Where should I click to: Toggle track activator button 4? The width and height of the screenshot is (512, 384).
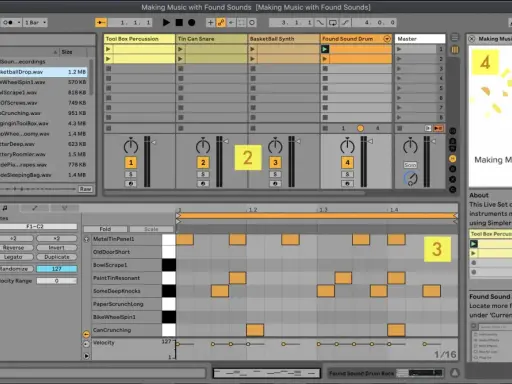(347, 162)
